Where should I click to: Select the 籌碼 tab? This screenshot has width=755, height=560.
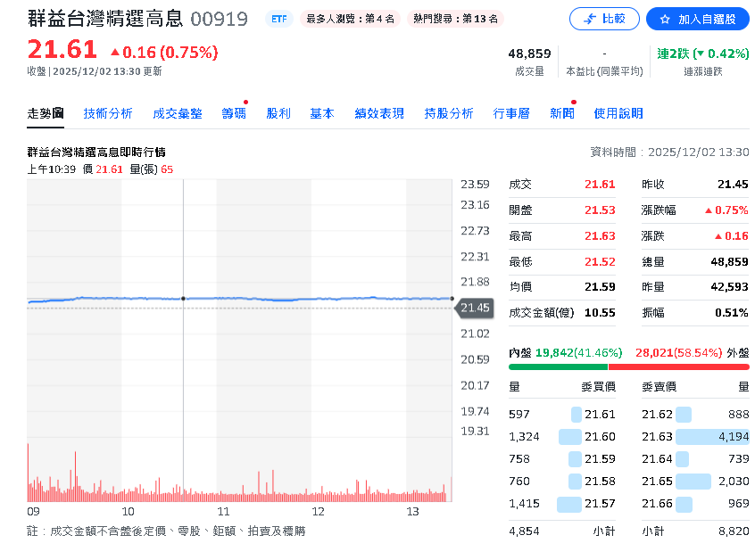[x=234, y=113]
